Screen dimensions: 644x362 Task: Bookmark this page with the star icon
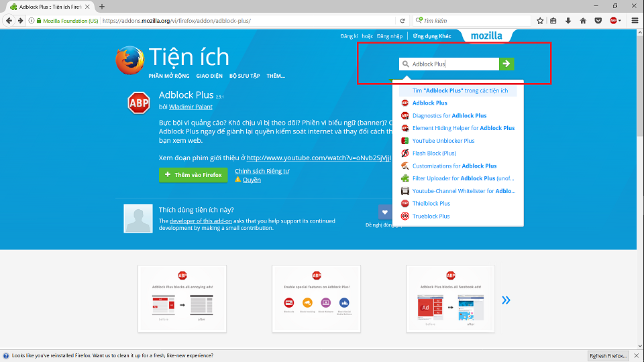pos(540,21)
